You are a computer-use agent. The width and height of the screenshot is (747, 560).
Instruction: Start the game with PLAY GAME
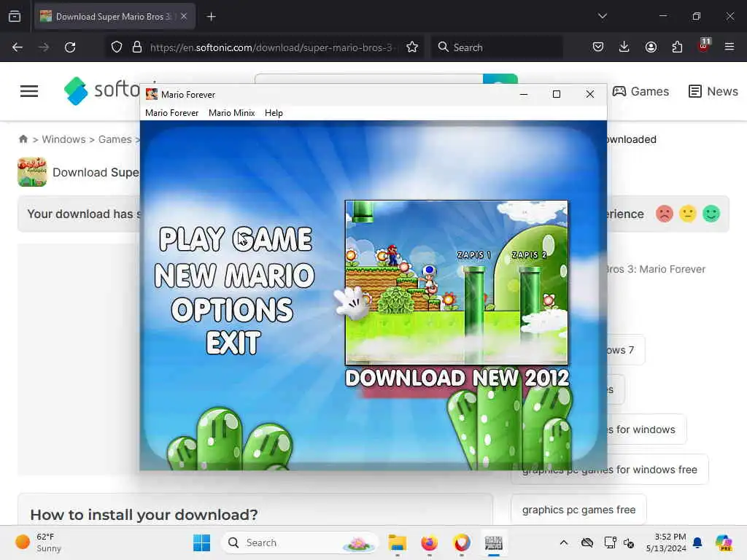click(x=236, y=238)
